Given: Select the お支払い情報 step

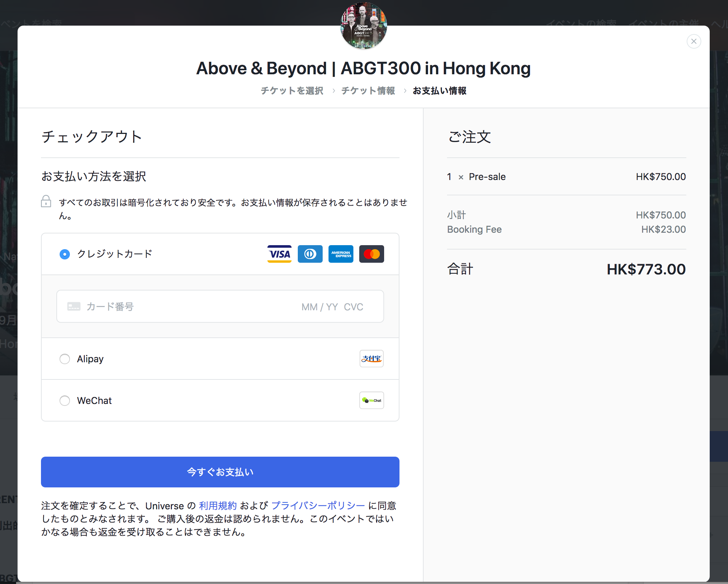Looking at the screenshot, I should pyautogui.click(x=439, y=91).
